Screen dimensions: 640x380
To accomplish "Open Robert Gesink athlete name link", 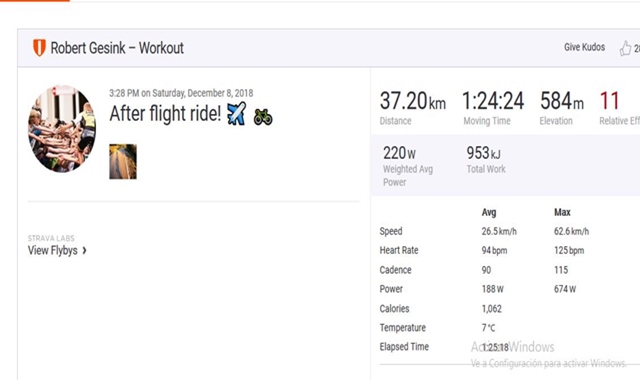I will [x=88, y=48].
